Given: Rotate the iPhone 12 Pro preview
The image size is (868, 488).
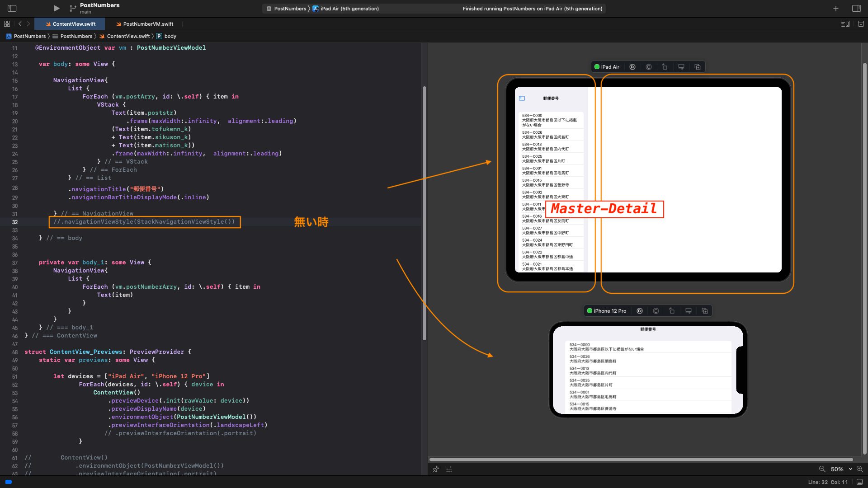Looking at the screenshot, I should pos(672,311).
